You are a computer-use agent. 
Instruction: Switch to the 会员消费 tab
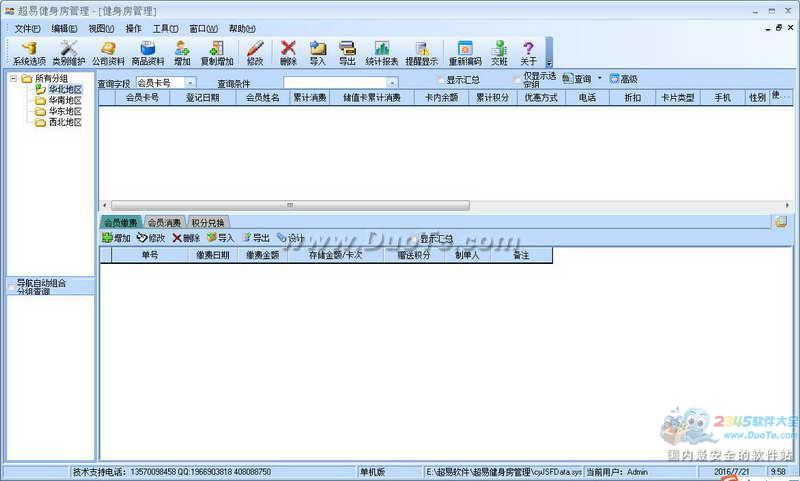tap(164, 222)
